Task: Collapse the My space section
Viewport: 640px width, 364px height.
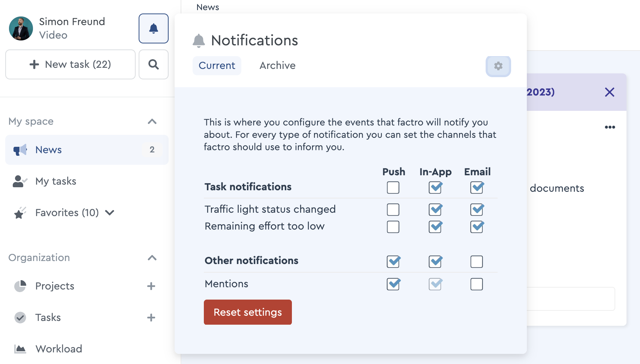Action: (152, 121)
